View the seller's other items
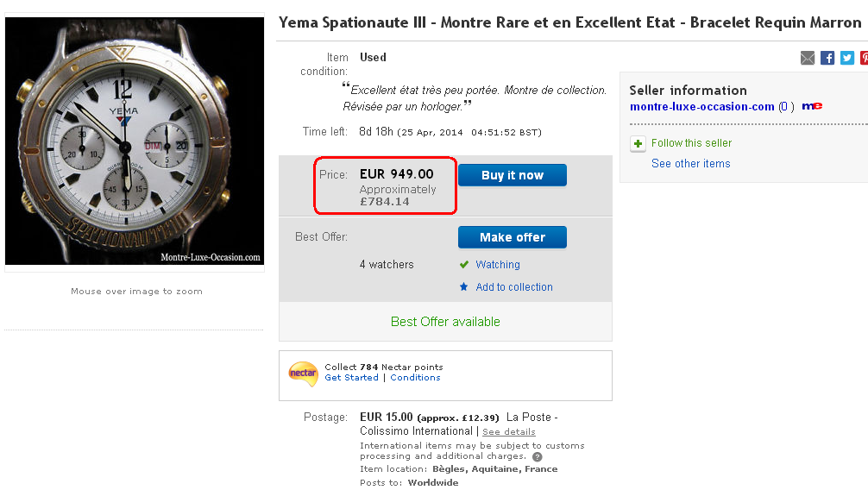 point(690,164)
